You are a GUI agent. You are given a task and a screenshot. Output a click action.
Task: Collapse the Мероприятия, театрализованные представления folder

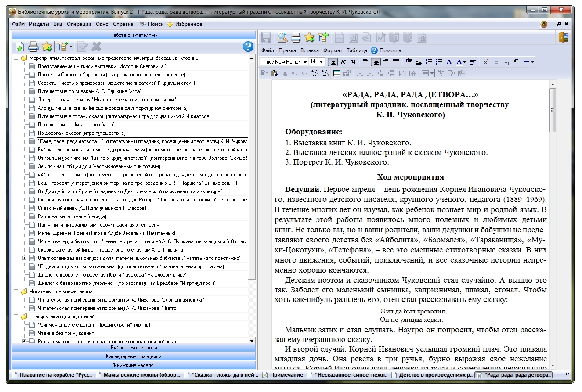point(17,58)
